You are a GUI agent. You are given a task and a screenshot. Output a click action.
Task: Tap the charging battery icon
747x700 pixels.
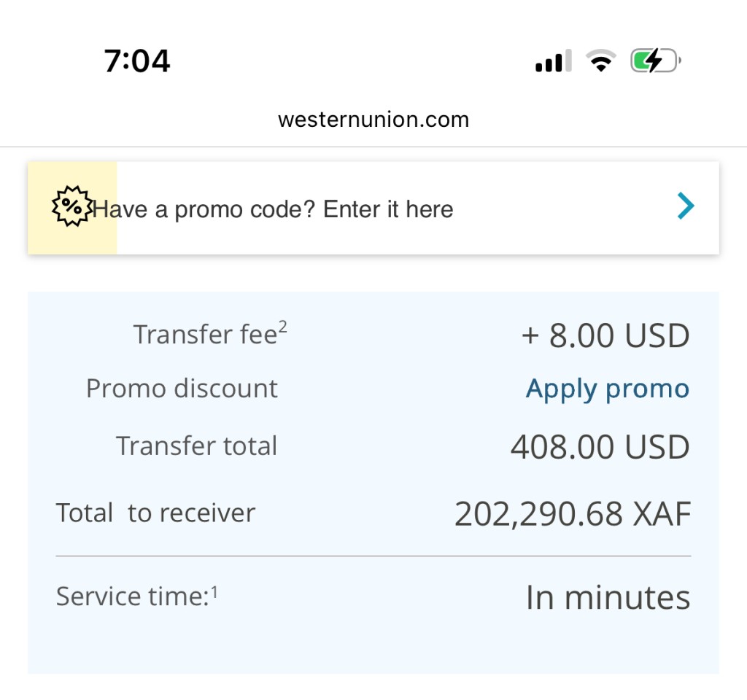pyautogui.click(x=655, y=61)
